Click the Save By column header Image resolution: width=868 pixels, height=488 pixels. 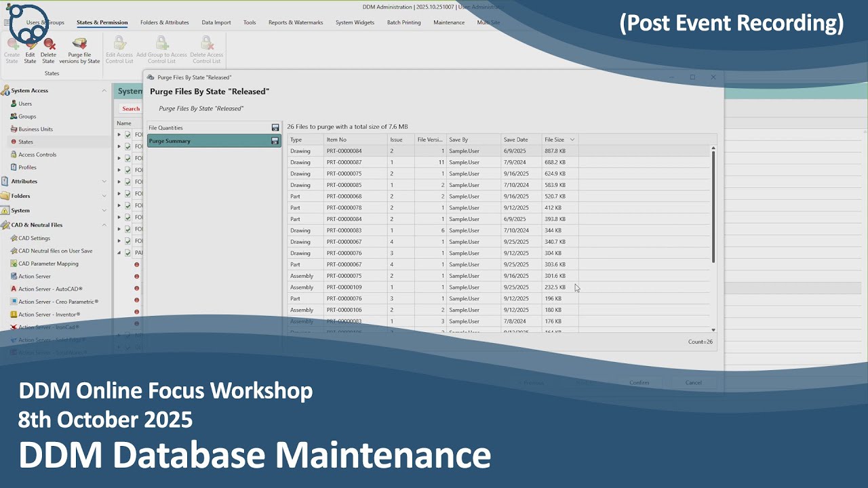point(474,140)
